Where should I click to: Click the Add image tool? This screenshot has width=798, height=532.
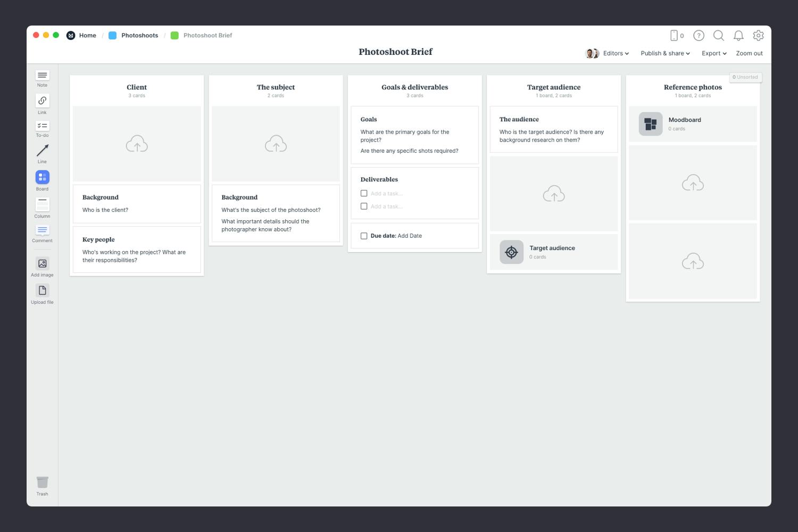click(42, 264)
